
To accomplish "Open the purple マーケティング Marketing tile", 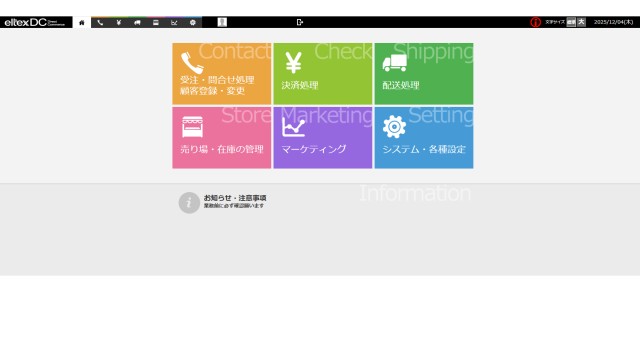I will (323, 138).
